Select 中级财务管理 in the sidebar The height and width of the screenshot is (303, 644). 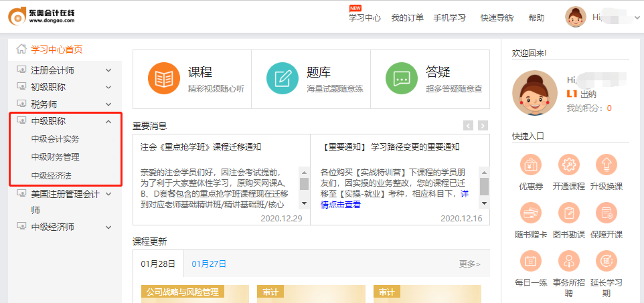[56, 157]
